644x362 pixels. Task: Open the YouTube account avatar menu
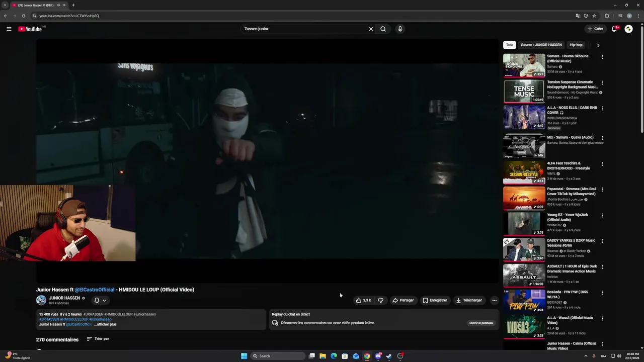[628, 29]
